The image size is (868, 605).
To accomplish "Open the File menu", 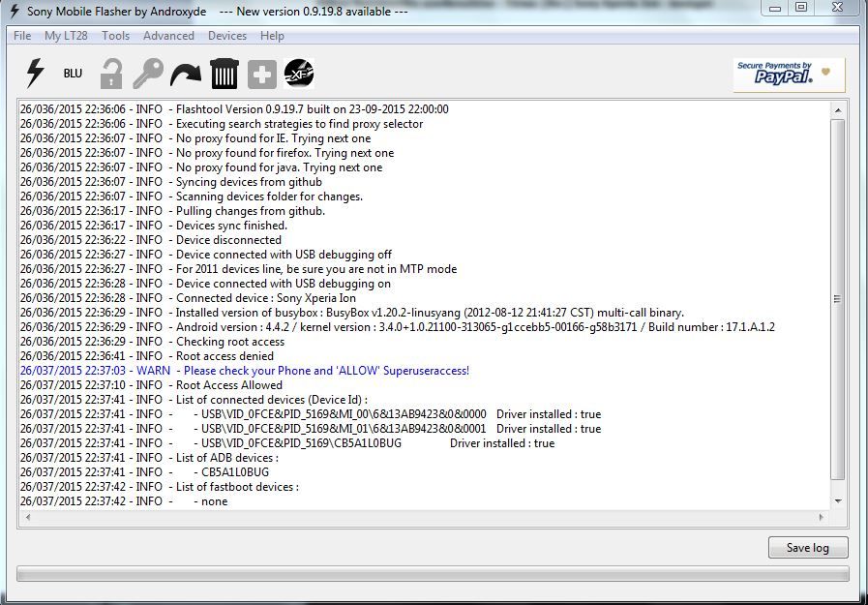I will pos(22,36).
